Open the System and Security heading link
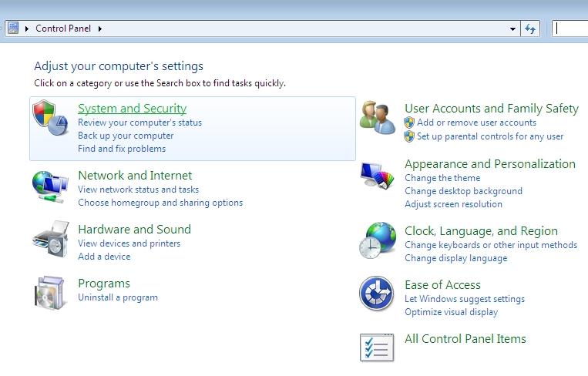This screenshot has height=376, width=588. (x=132, y=109)
